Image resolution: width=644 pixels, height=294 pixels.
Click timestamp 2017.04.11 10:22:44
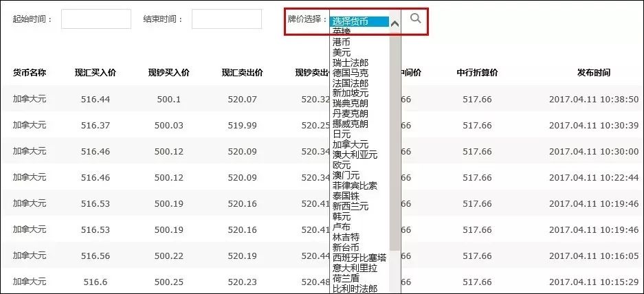(594, 177)
